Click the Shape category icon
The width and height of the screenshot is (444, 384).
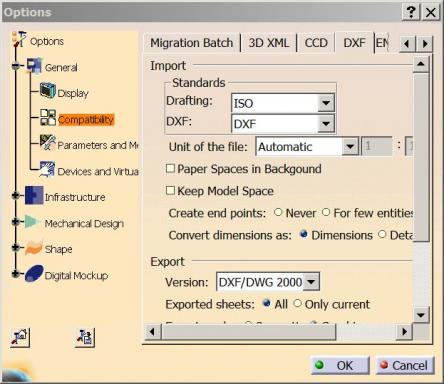pyautogui.click(x=34, y=247)
